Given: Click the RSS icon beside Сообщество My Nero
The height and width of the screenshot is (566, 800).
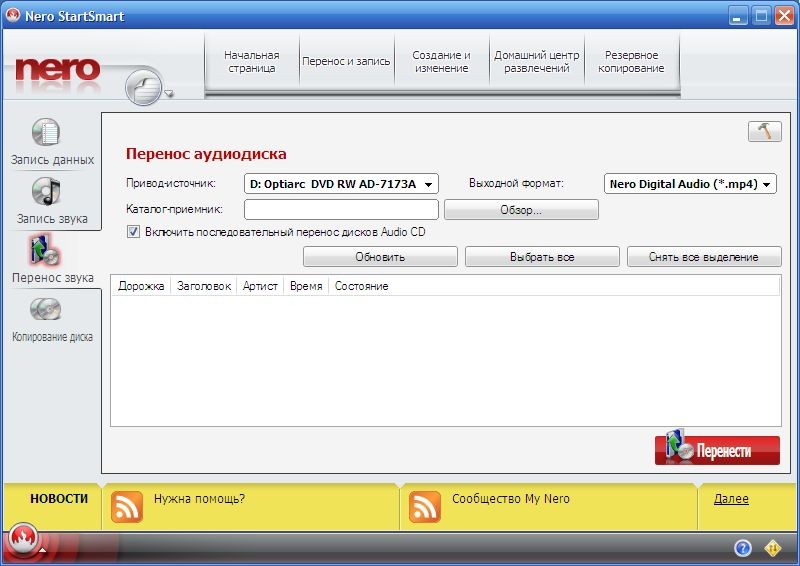Looking at the screenshot, I should tap(425, 507).
